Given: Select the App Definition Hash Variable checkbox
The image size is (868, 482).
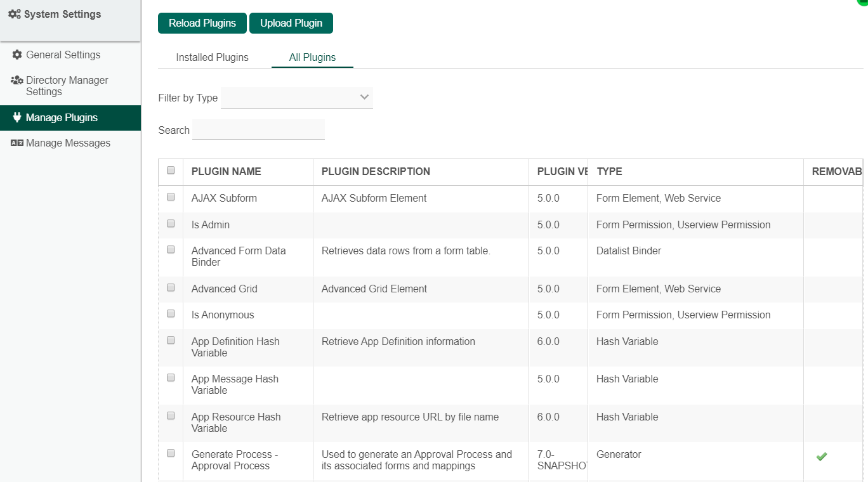Looking at the screenshot, I should click(x=171, y=341).
